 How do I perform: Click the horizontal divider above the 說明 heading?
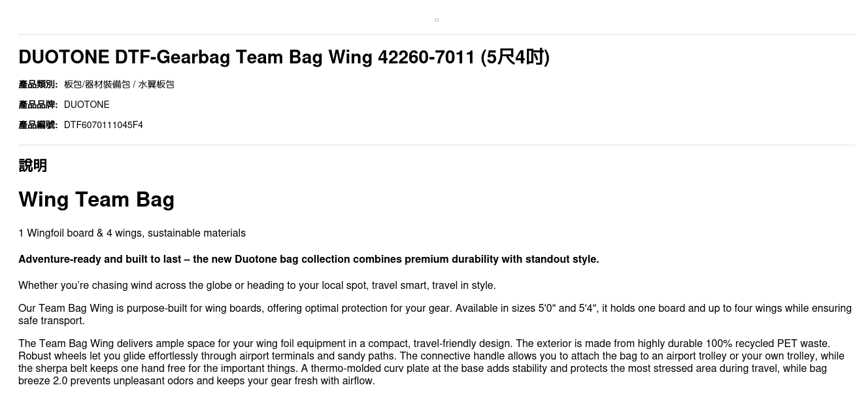pos(437,145)
